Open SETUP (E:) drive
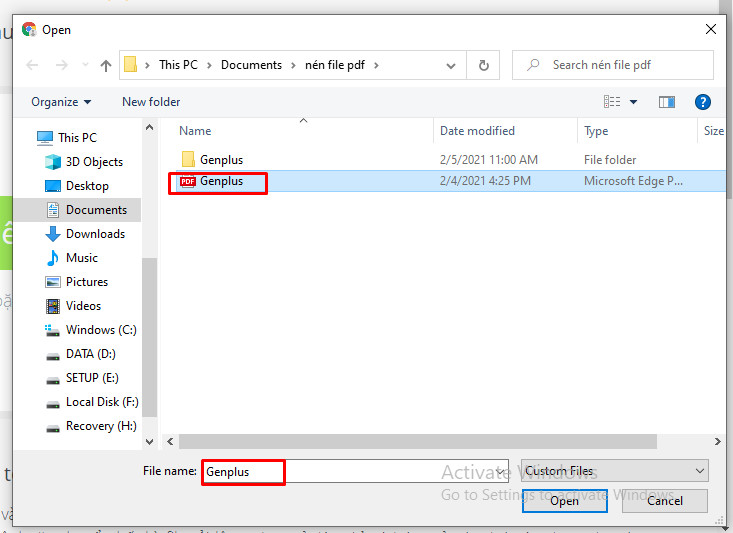This screenshot has width=733, height=533. tap(92, 378)
